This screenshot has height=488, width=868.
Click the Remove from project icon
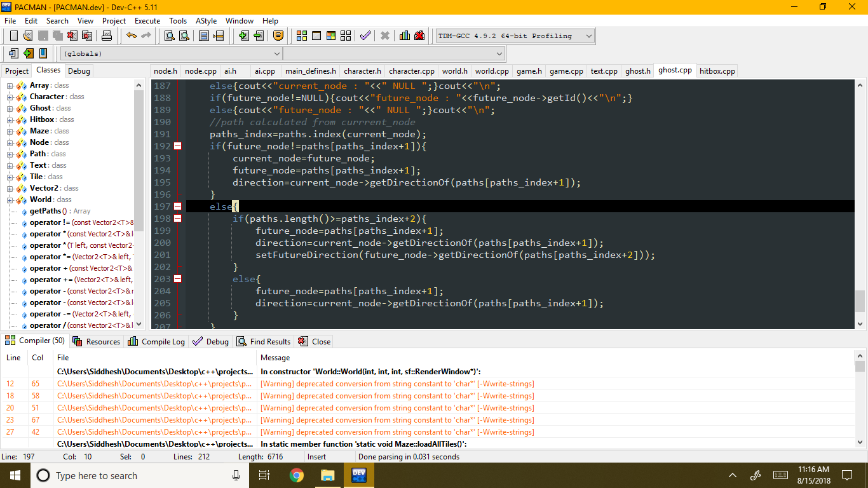(x=258, y=36)
